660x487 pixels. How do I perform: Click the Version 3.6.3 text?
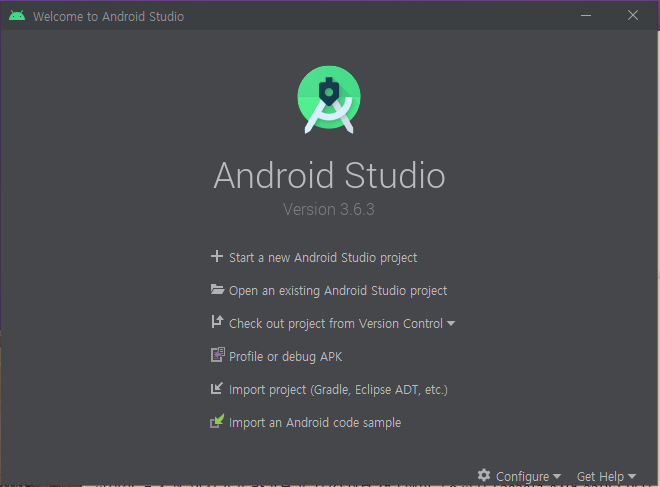[329, 209]
